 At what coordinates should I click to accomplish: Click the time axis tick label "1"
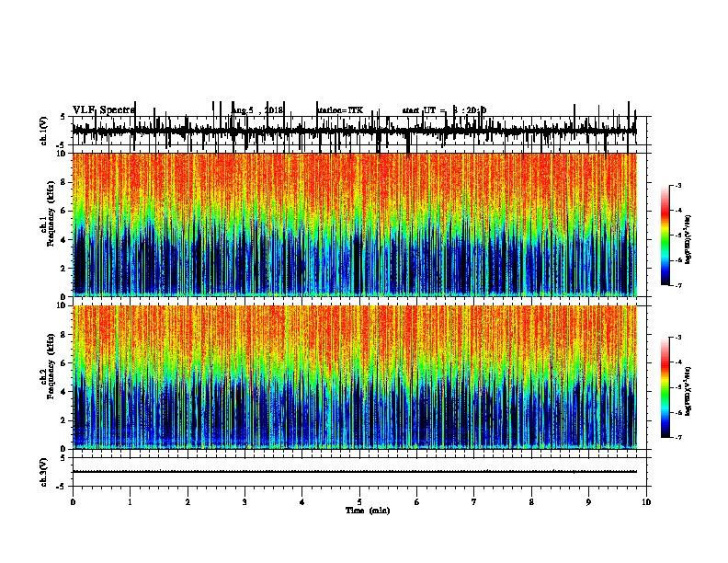pos(130,502)
